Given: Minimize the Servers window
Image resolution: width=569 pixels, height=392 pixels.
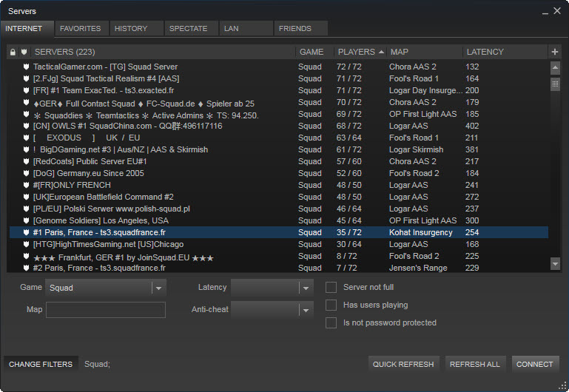Looking at the screenshot, I should click(x=545, y=12).
